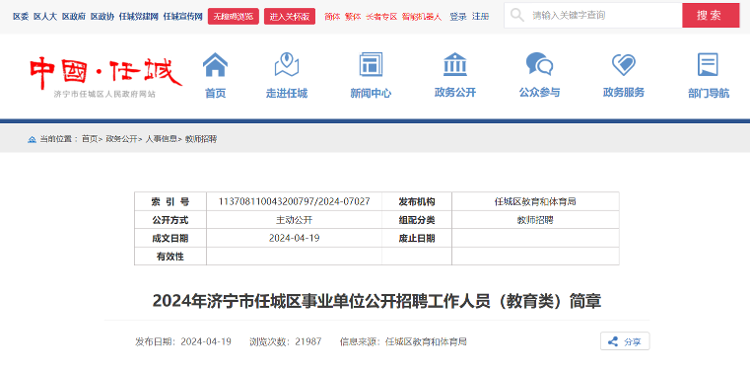Image resolution: width=750 pixels, height=371 pixels.
Task: Click the 任城区教育和体育局 table cell
Action: pyautogui.click(x=535, y=201)
